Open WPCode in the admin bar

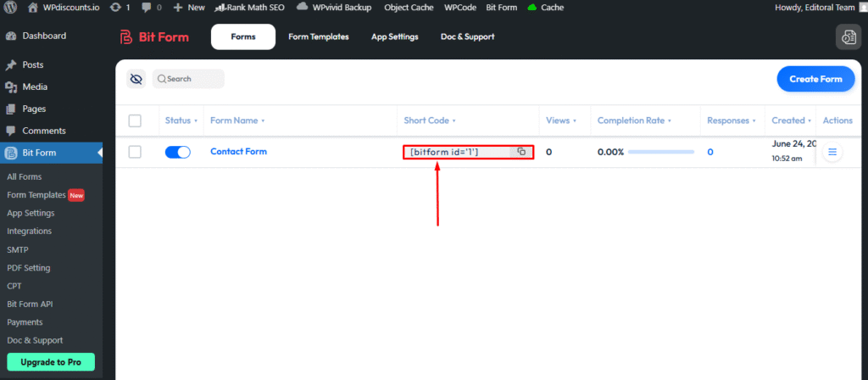(x=460, y=7)
